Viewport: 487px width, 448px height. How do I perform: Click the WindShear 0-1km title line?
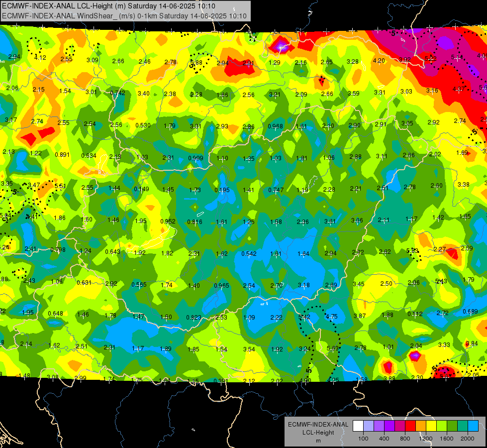click(x=124, y=16)
